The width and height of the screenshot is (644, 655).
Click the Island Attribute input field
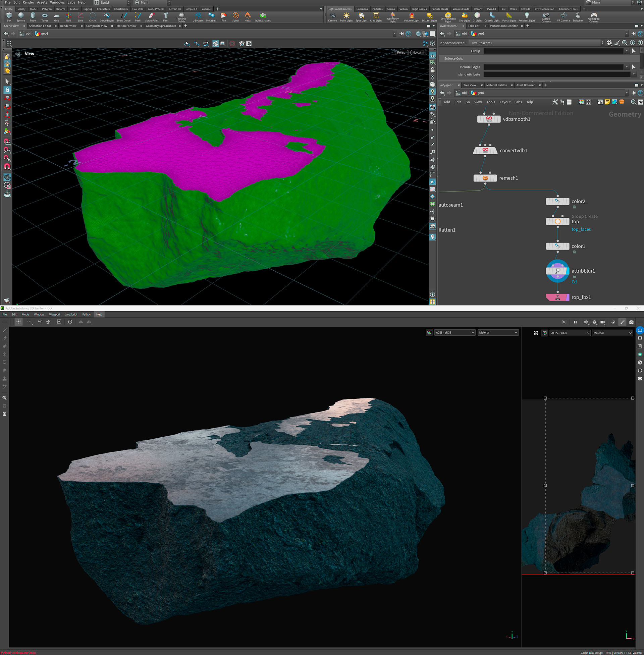(x=557, y=74)
